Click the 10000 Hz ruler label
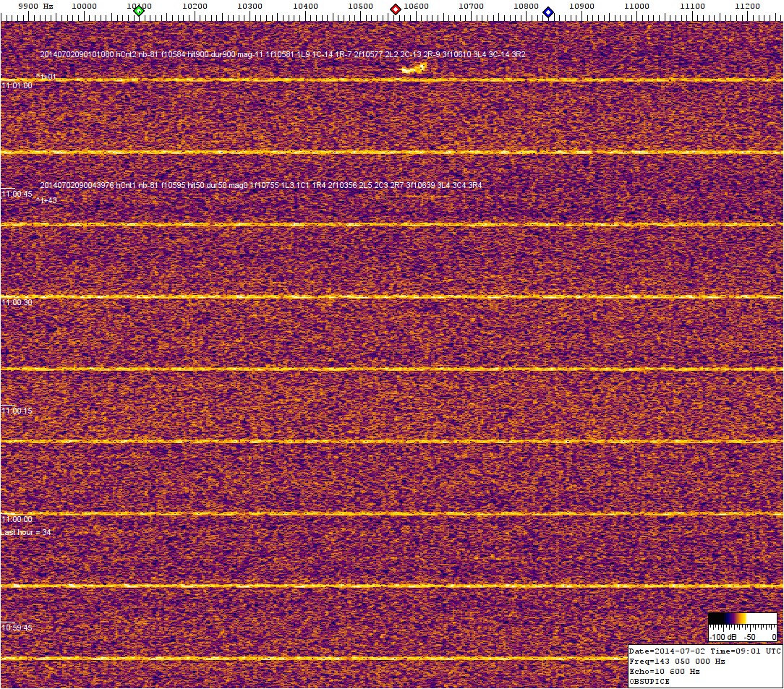 tap(84, 7)
